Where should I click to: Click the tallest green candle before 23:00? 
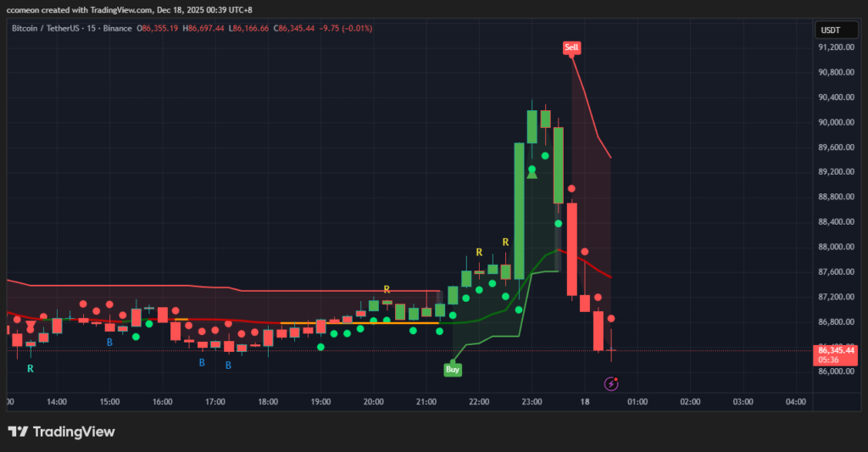coord(519,210)
